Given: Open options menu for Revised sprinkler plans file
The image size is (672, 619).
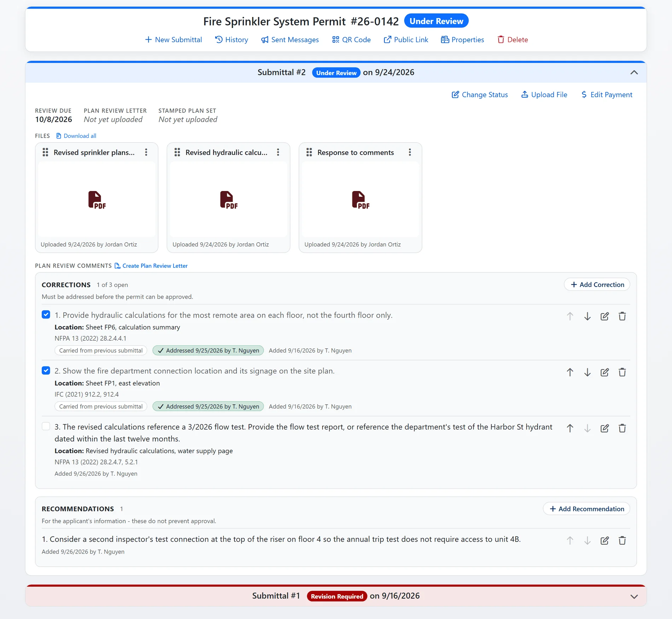Looking at the screenshot, I should [146, 152].
